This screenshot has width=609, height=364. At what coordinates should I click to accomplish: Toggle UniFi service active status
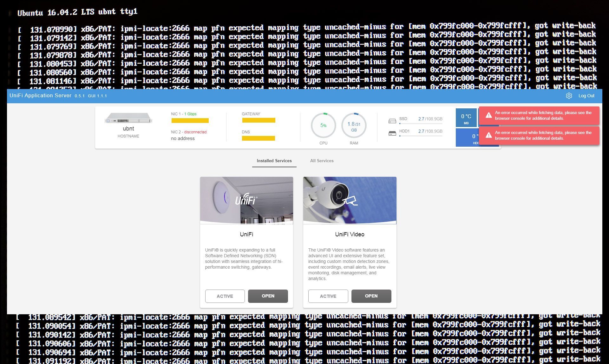point(225,296)
